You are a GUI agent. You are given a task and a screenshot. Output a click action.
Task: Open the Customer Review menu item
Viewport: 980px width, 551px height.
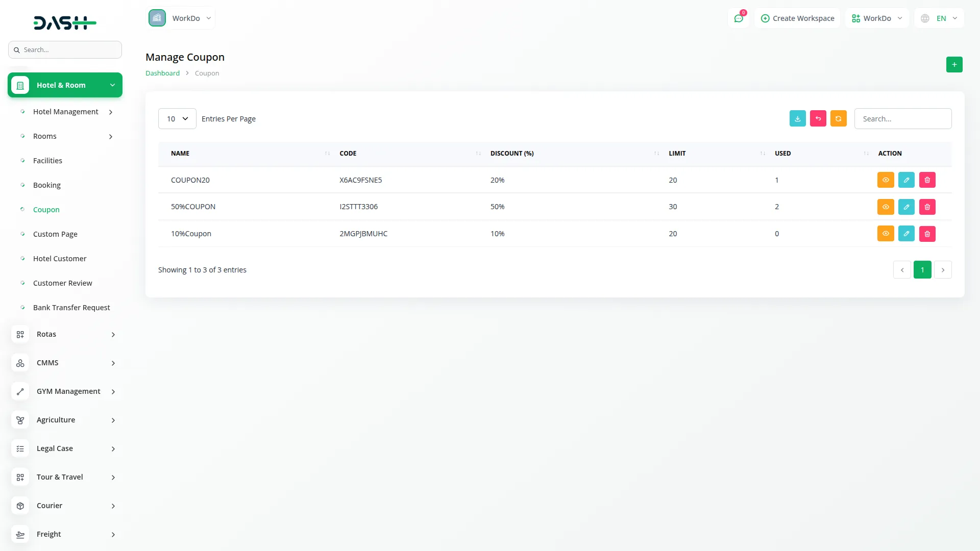coord(62,283)
